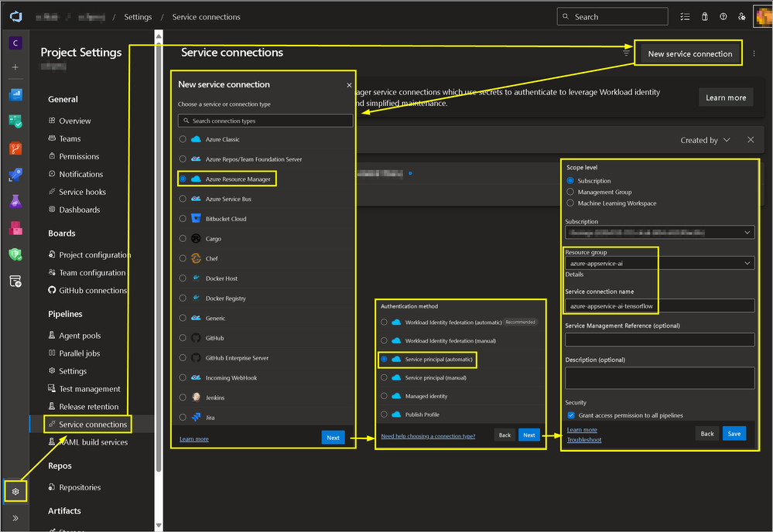Select the Azure Resource Manager radio button

click(183, 179)
